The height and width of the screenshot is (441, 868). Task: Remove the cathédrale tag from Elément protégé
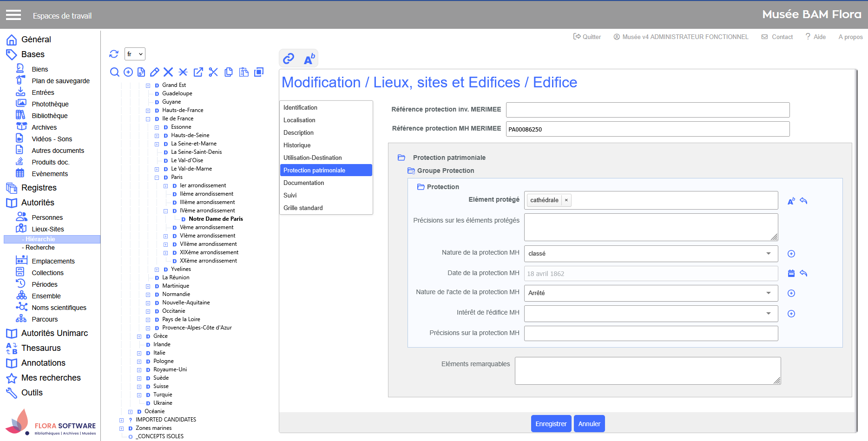566,200
